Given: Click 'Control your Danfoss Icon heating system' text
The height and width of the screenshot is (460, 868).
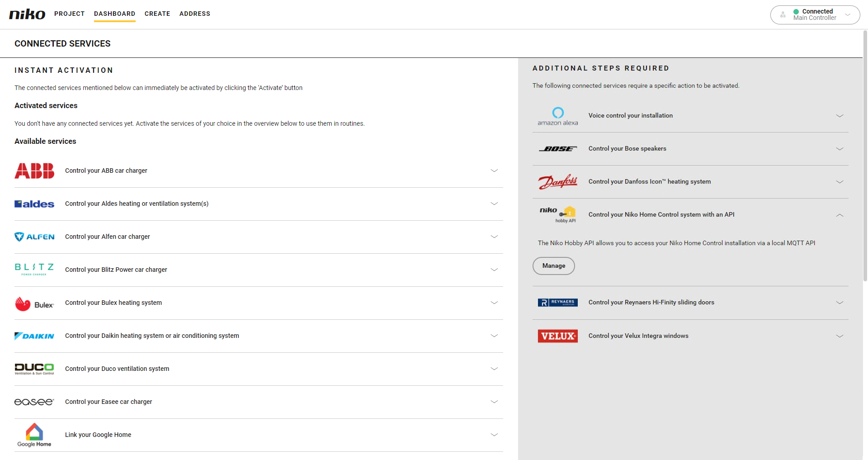Looking at the screenshot, I should (650, 182).
